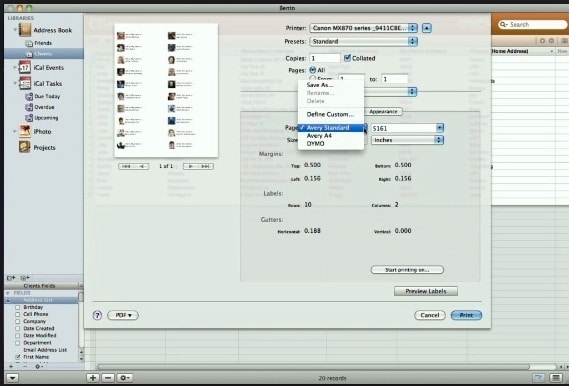Open the iCal Tasks library icon

pos(25,83)
